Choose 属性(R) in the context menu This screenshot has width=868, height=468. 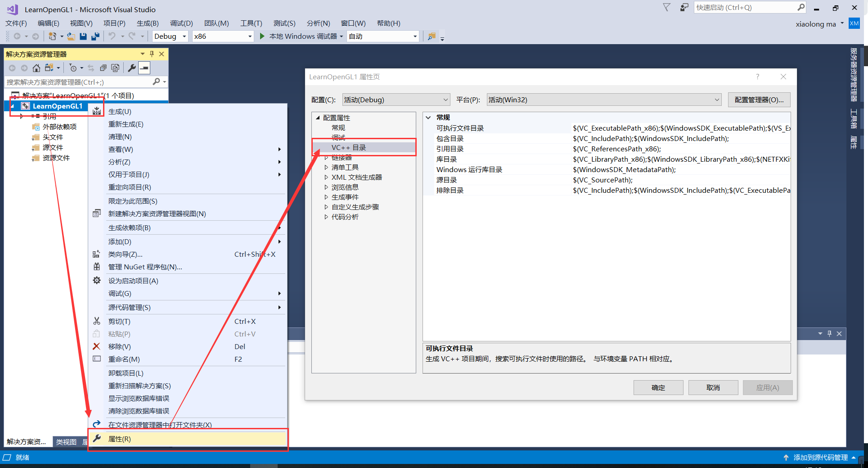click(x=188, y=439)
